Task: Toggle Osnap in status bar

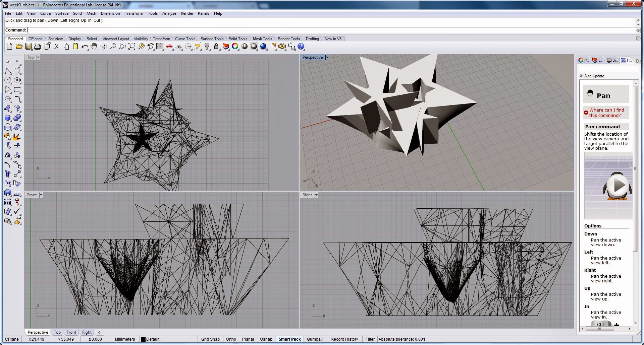Action: 266,339
